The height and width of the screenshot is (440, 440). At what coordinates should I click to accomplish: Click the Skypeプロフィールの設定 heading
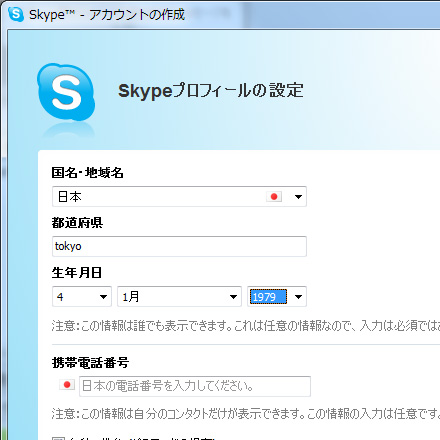coord(211,91)
